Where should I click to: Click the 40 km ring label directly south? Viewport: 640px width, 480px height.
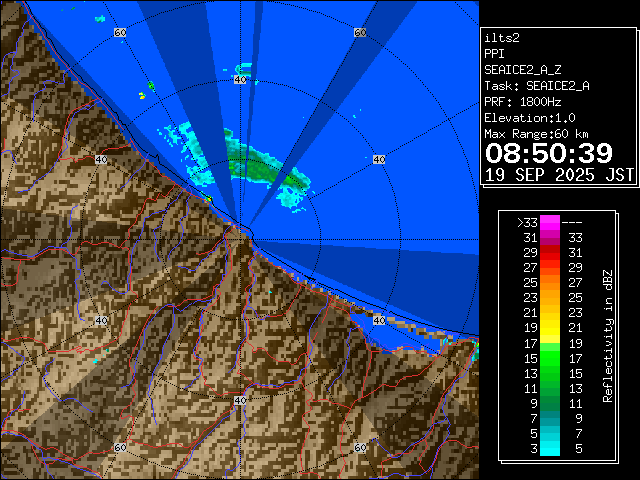pyautogui.click(x=240, y=400)
